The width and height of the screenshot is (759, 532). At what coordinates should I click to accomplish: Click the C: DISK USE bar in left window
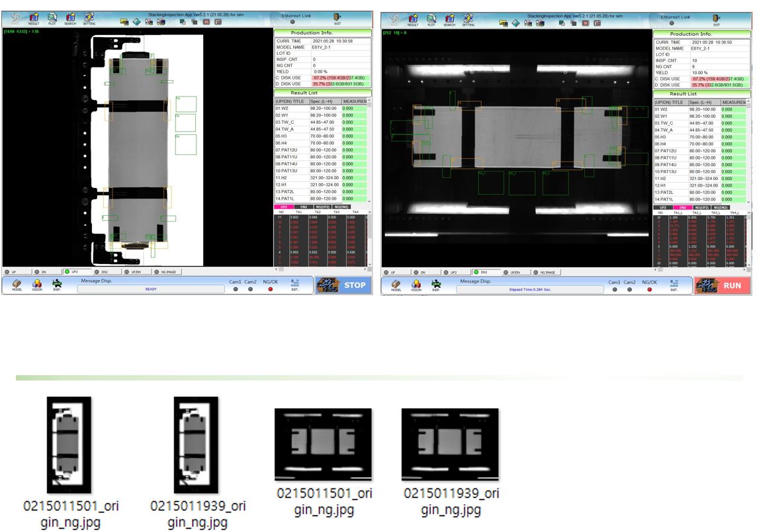[x=341, y=77]
